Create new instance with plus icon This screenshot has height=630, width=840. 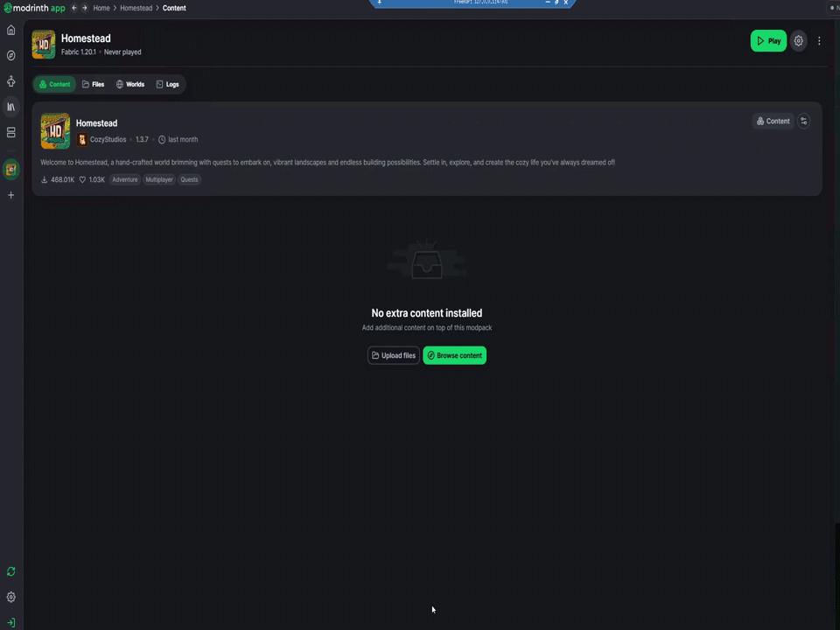10,195
